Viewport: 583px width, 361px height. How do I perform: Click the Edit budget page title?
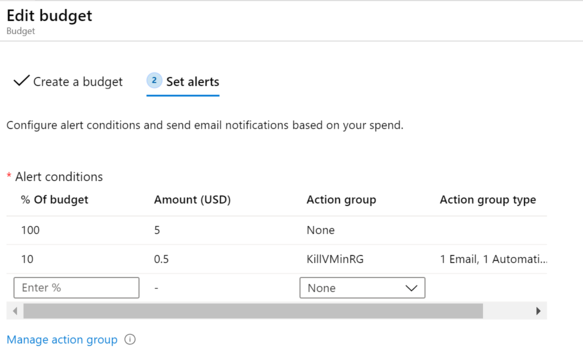[x=49, y=16]
